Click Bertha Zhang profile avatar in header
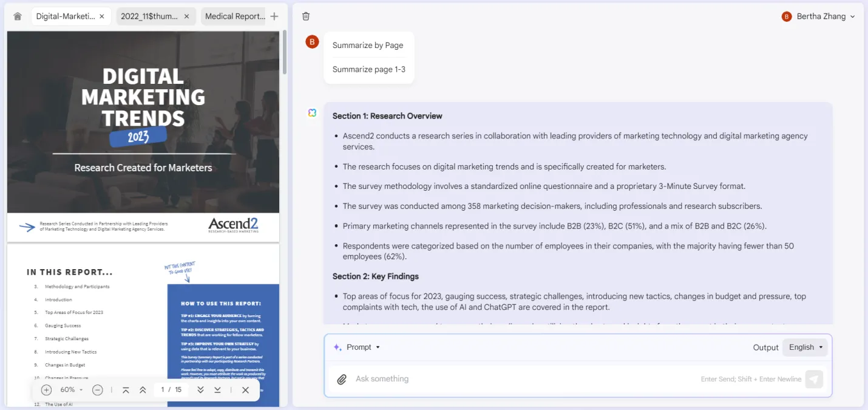The width and height of the screenshot is (868, 410). [x=787, y=16]
